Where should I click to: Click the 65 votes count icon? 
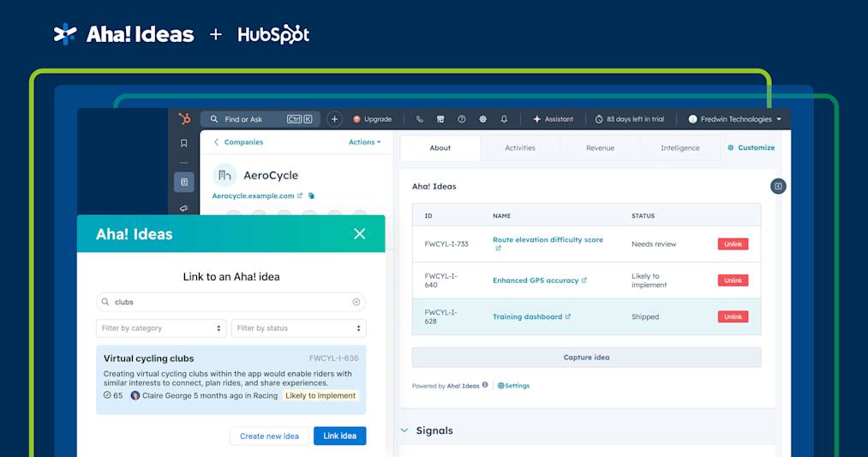[107, 395]
